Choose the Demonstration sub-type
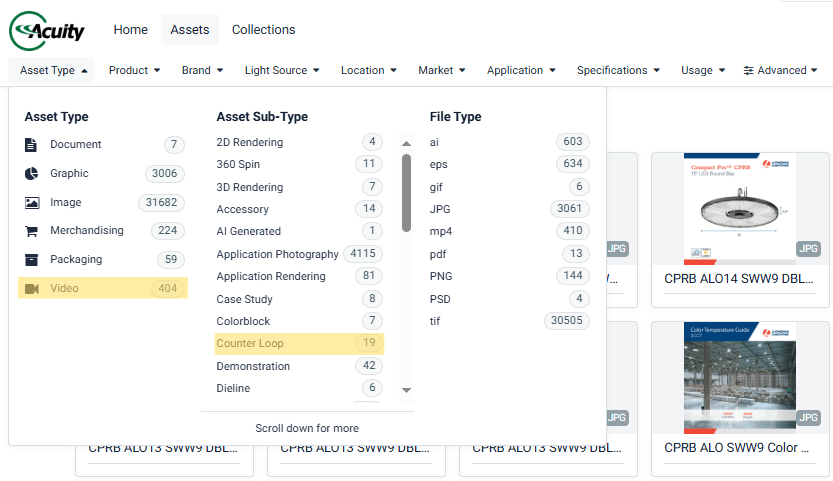Viewport: 833px width, 481px height. pyautogui.click(x=253, y=366)
